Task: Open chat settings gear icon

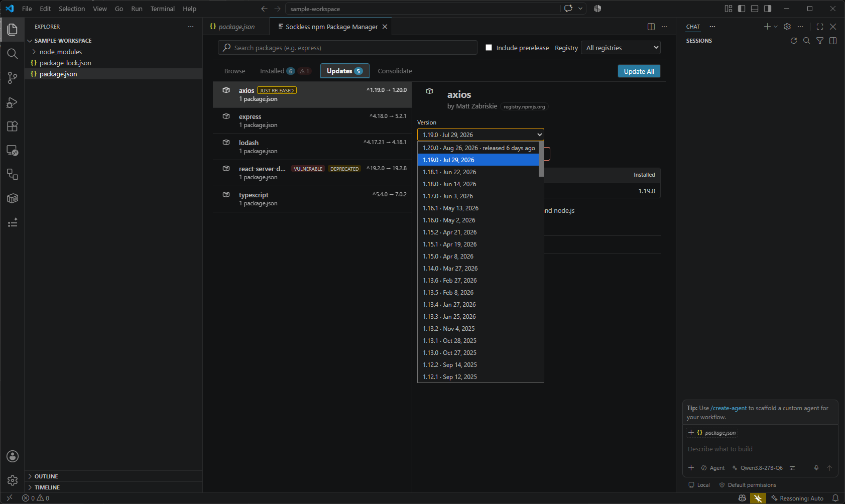Action: (787, 27)
